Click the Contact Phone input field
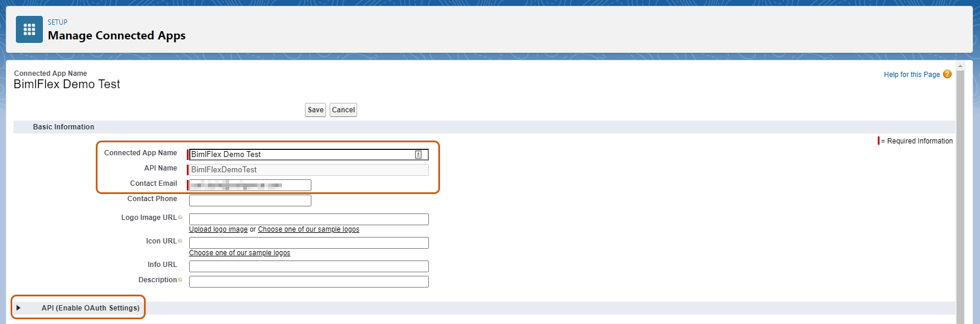980x324 pixels. coord(250,201)
